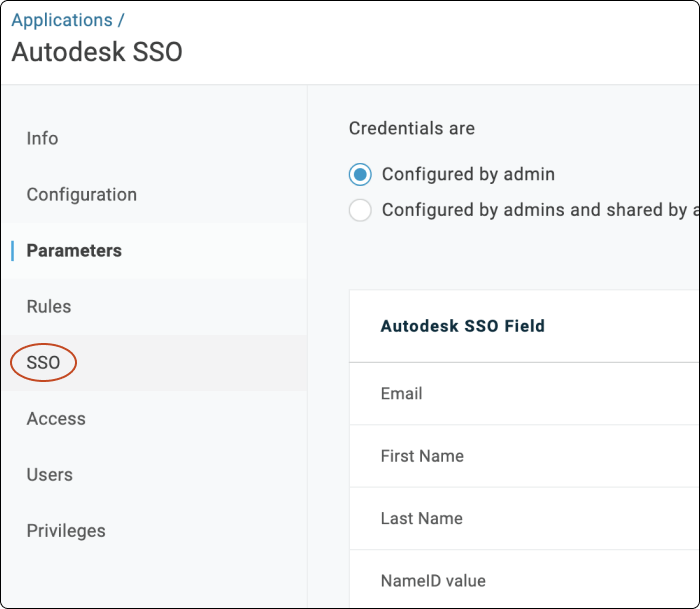Select the Last Name field row
Screen dimensions: 700x609
[421, 519]
